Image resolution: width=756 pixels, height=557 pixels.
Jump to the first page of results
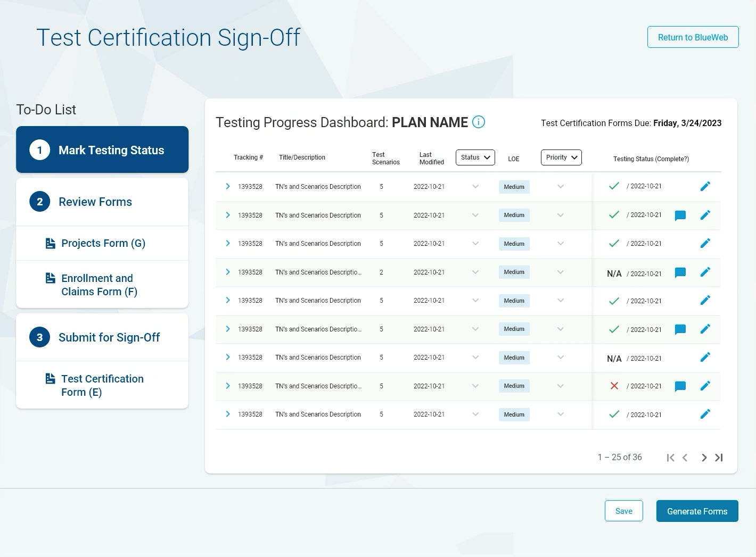click(x=670, y=457)
